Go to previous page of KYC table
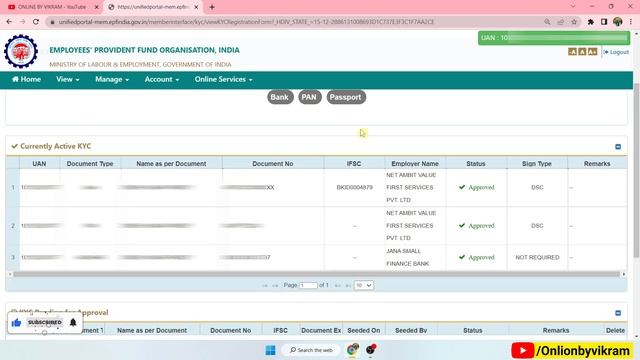The height and width of the screenshot is (360, 640). click(x=275, y=286)
